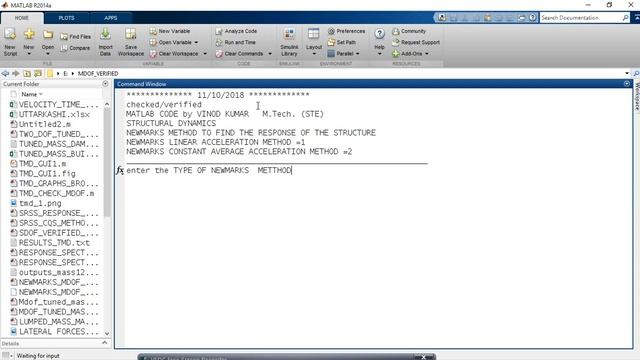The image size is (640, 360).
Task: Click the Open folder icon
Action: pyautogui.click(x=48, y=35)
